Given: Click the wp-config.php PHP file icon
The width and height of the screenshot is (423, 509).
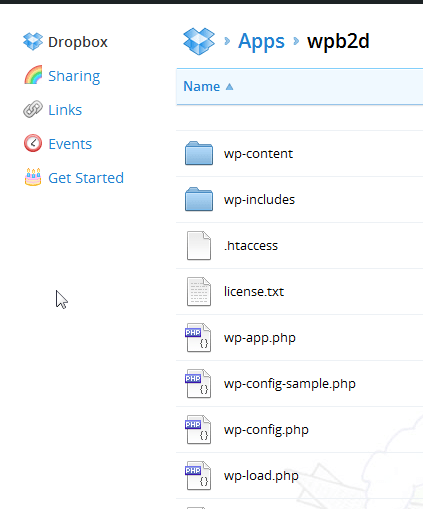Looking at the screenshot, I should [x=198, y=430].
